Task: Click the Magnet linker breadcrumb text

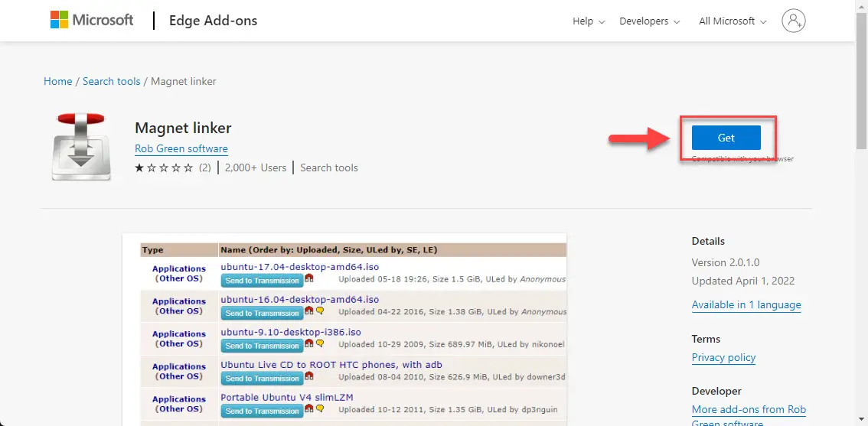Action: [183, 81]
